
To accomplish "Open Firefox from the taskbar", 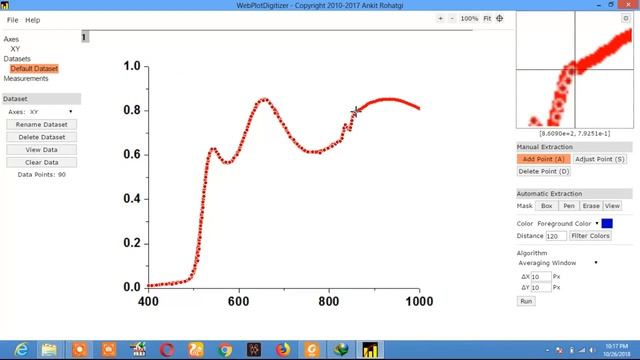I will coord(282,350).
